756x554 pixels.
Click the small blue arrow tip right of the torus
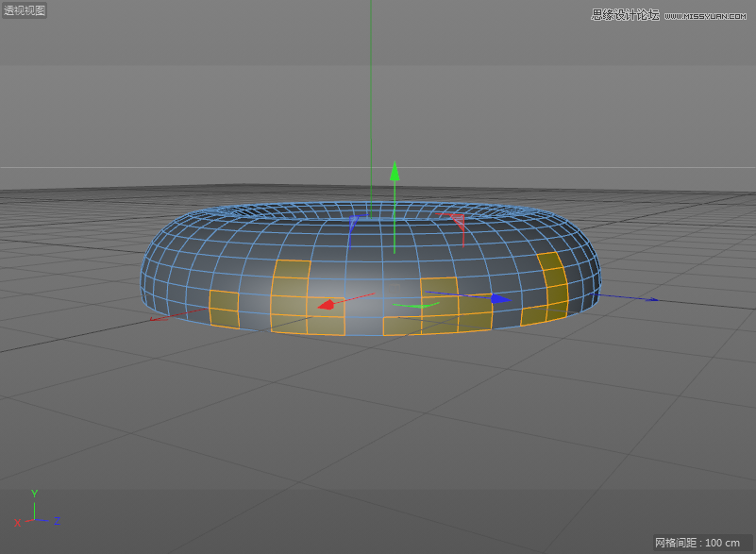click(653, 299)
